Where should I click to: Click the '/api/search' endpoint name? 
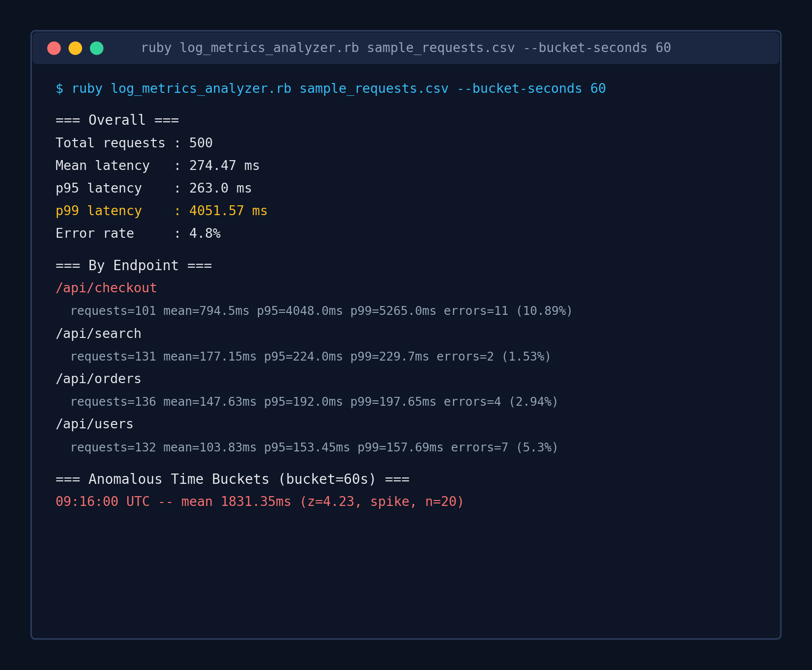pos(98,334)
